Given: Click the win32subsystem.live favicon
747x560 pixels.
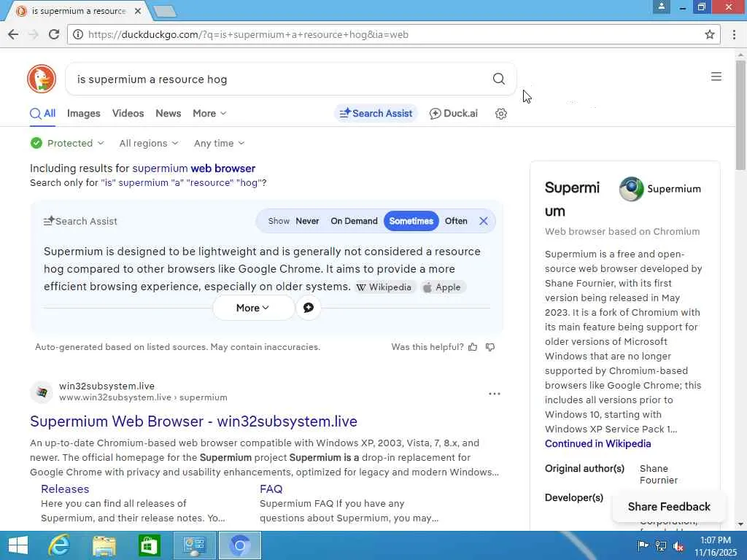Looking at the screenshot, I should tap(42, 392).
